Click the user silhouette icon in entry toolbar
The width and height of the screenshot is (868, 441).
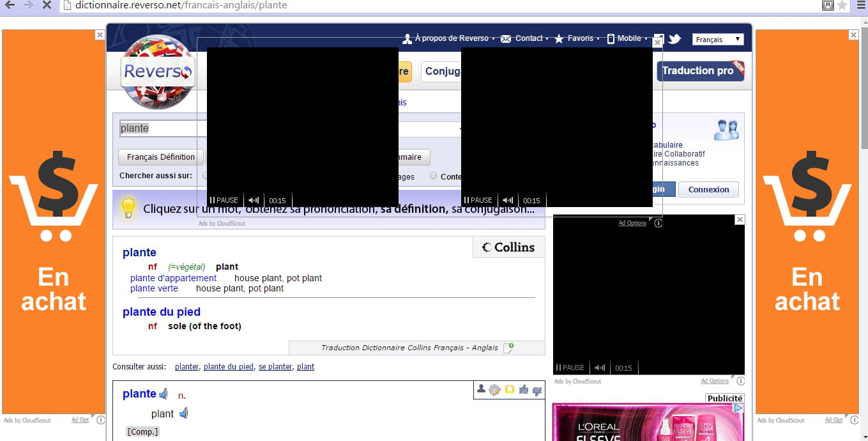[x=481, y=389]
